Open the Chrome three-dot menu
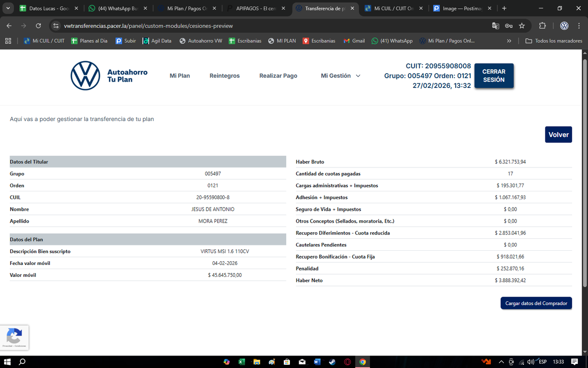588x368 pixels. click(579, 26)
